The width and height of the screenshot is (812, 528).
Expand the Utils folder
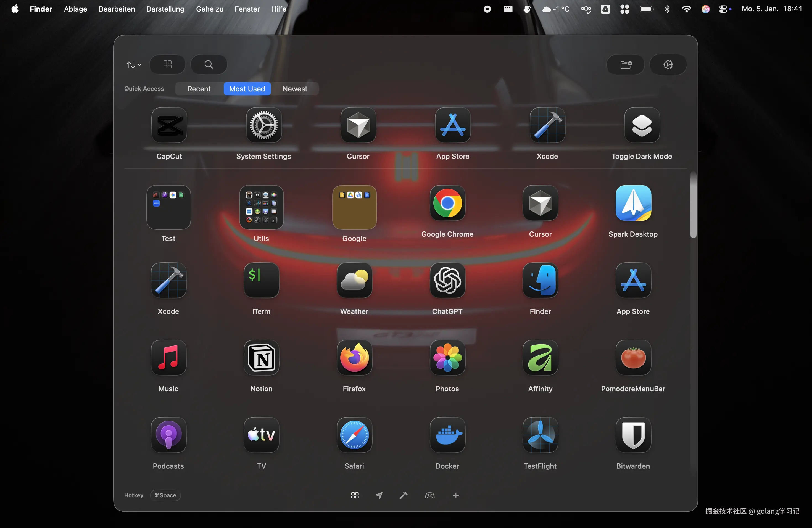point(261,207)
